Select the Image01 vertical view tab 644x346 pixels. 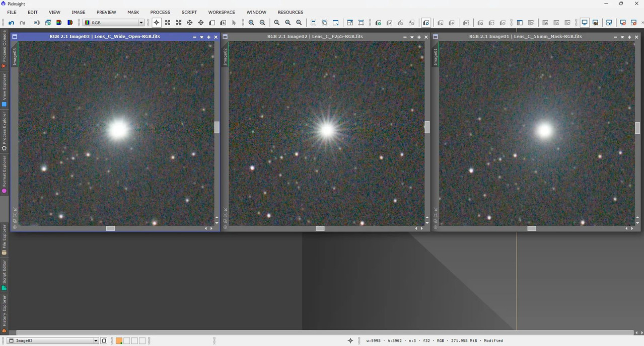[436, 56]
